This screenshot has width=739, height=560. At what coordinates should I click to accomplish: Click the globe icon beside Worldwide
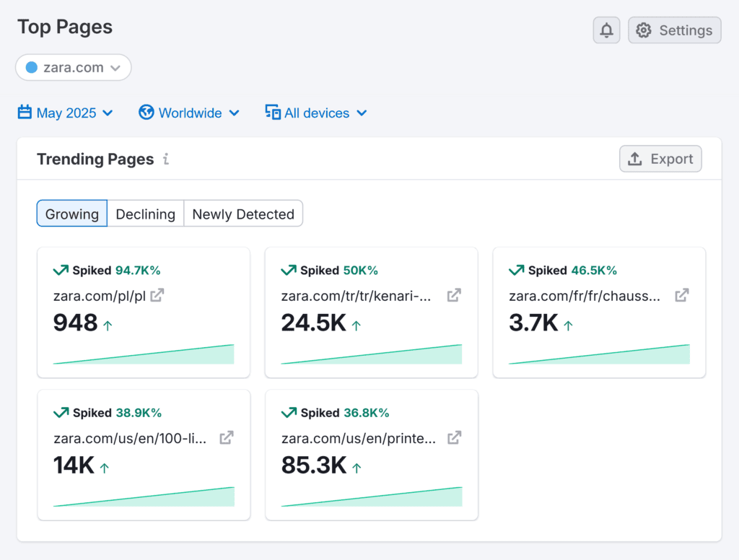(146, 113)
